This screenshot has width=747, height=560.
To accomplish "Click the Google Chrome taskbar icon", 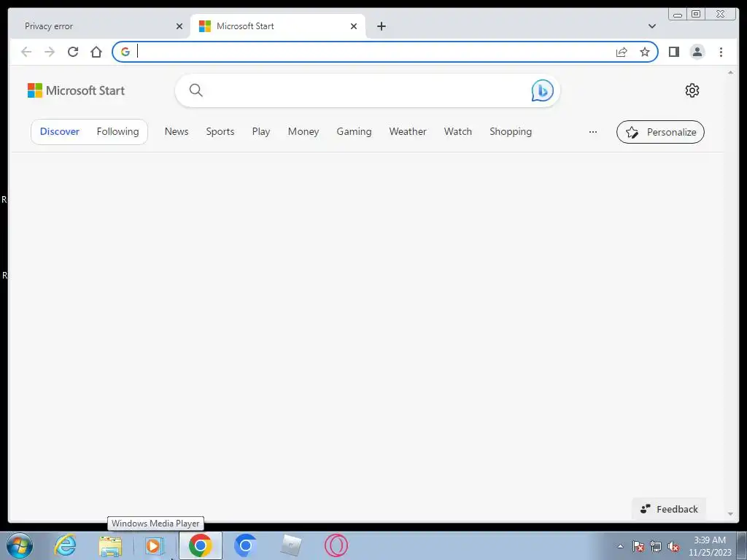I will tap(200, 545).
